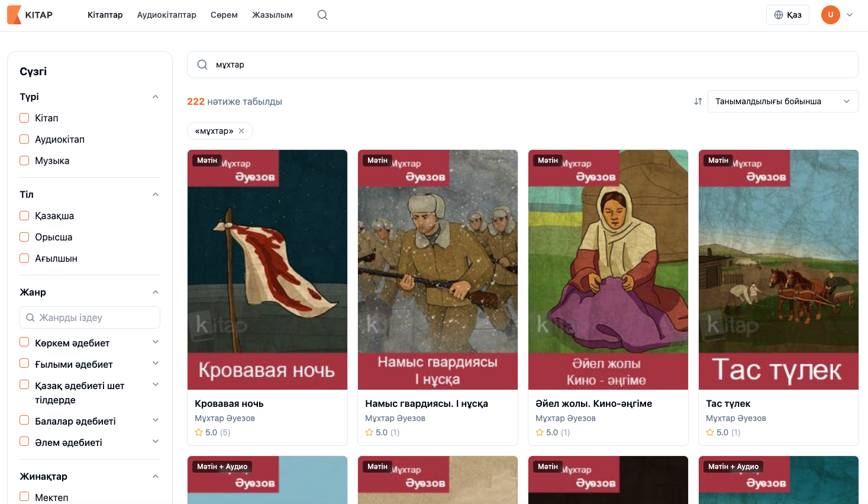Open the Аудиокітаптар menu item
The width and height of the screenshot is (868, 504).
tap(167, 15)
